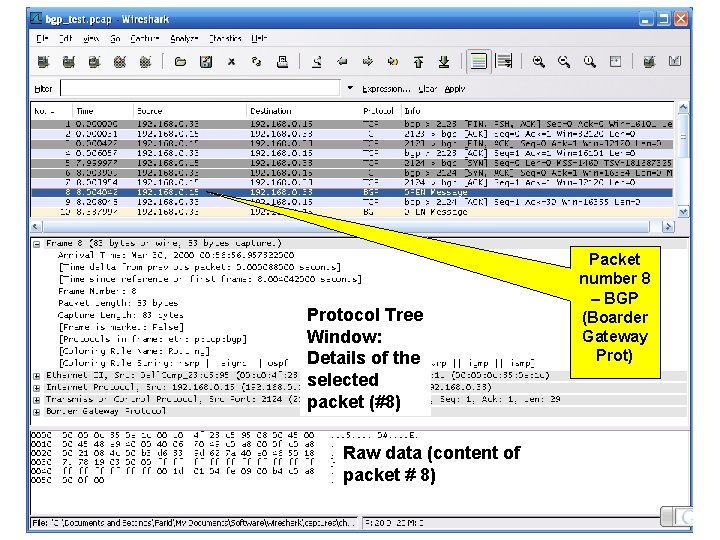The image size is (720, 540).
Task: Open the Help menu
Action: coord(259,39)
